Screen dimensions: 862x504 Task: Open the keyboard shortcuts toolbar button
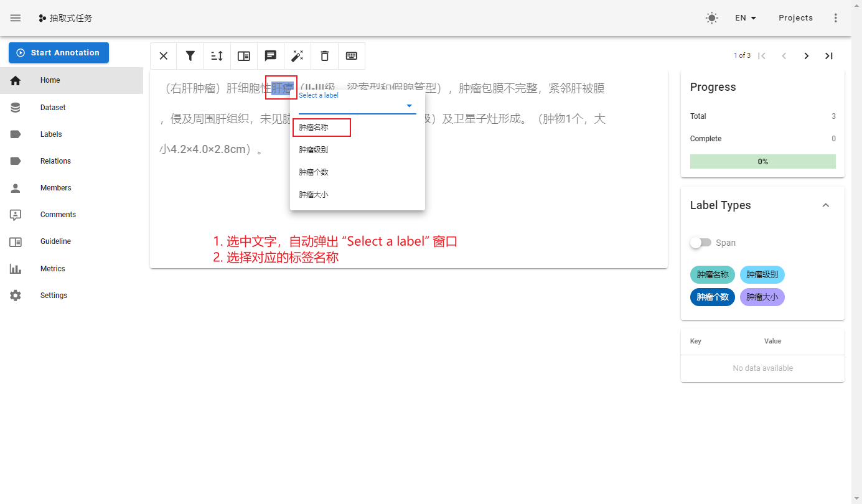(351, 56)
